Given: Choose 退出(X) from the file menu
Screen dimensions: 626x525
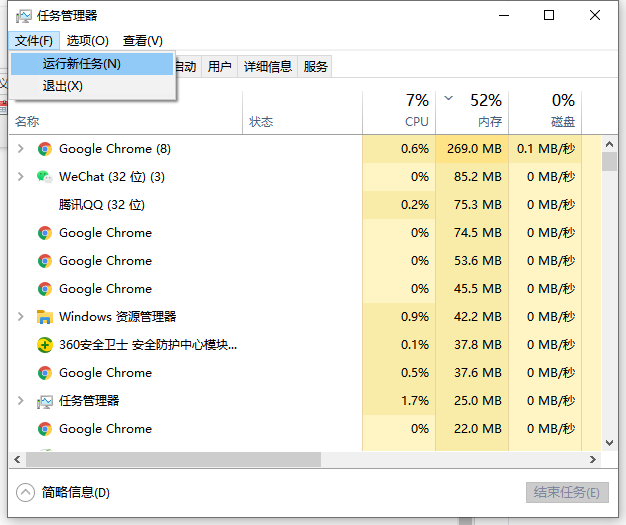Looking at the screenshot, I should [x=63, y=86].
